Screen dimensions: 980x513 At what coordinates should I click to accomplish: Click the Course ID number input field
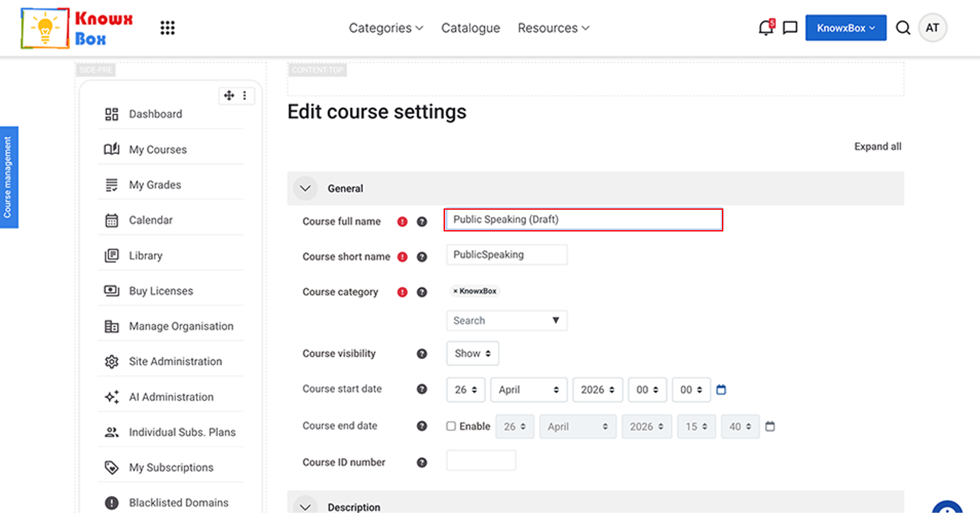pyautogui.click(x=481, y=460)
